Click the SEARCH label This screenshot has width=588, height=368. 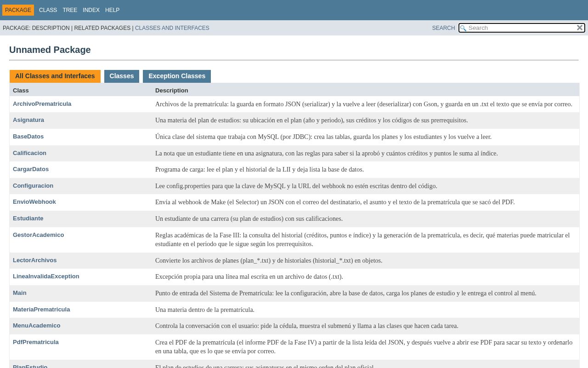(x=443, y=28)
